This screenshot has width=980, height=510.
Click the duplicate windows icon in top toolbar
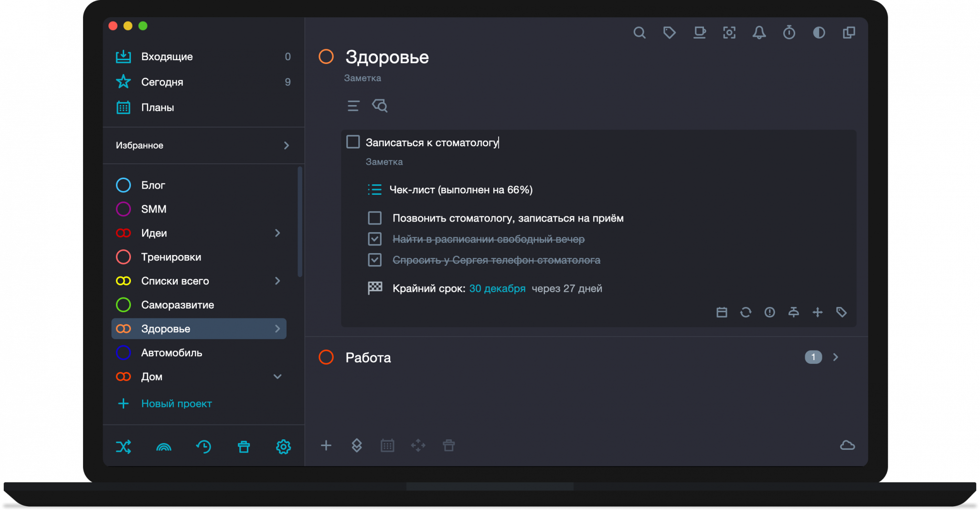(849, 32)
